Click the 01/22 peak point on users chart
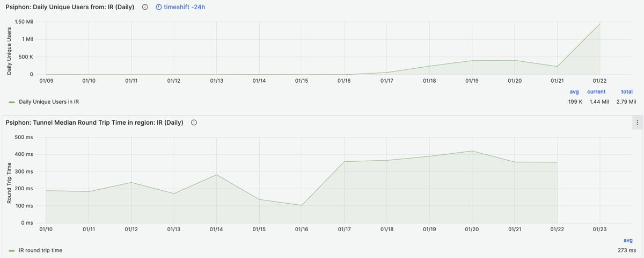644x258 pixels. tap(600, 24)
